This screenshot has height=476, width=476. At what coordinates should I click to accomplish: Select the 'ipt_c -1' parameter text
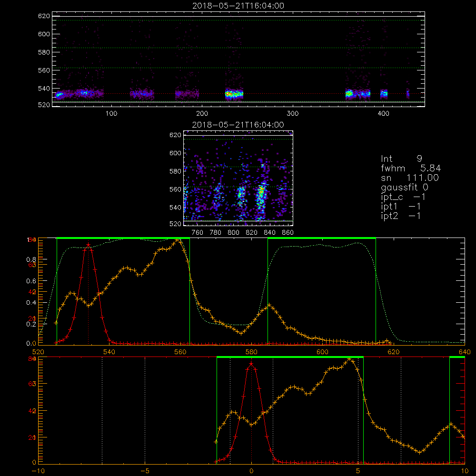pos(403,197)
